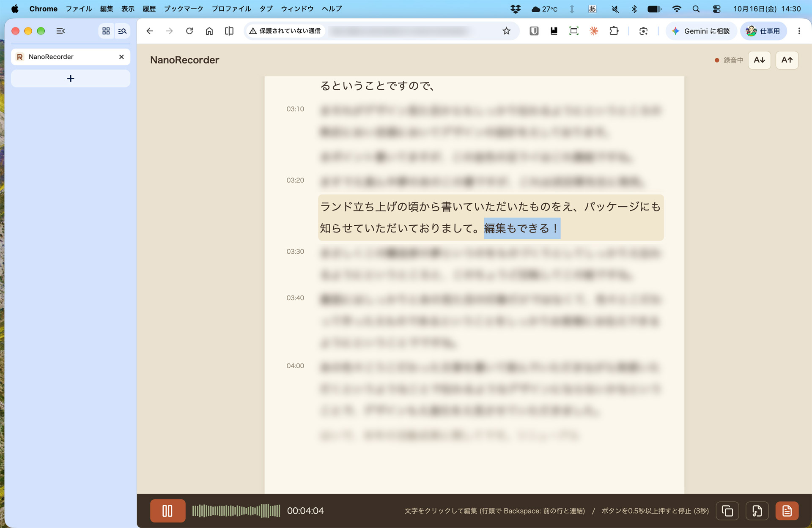Open the extensions puzzle menu

614,31
